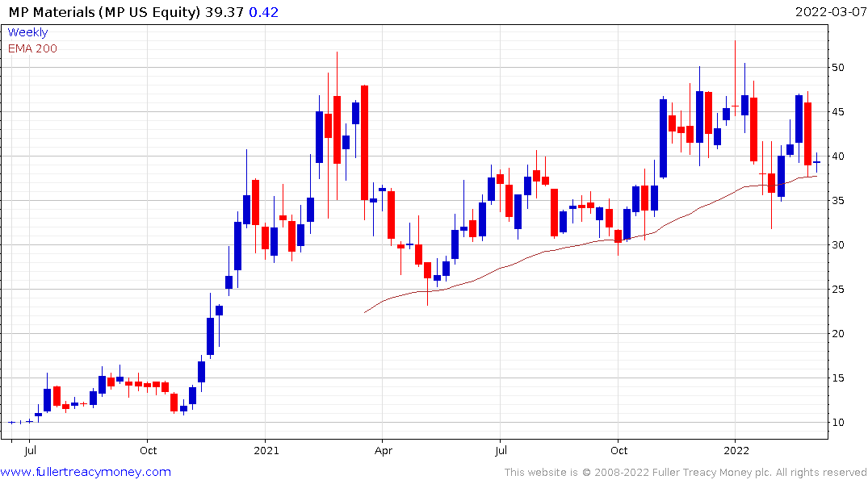Click the 'Apr' label on time axis
868x484 pixels.
pyautogui.click(x=383, y=450)
